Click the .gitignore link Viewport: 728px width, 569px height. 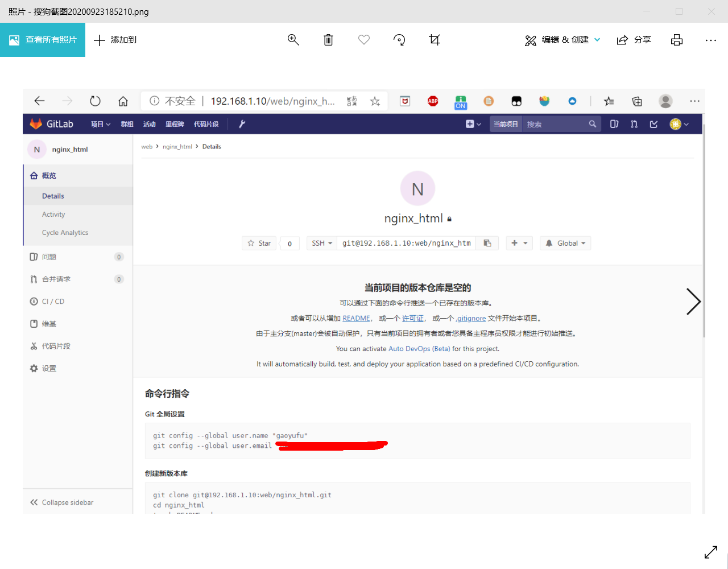[x=471, y=319]
